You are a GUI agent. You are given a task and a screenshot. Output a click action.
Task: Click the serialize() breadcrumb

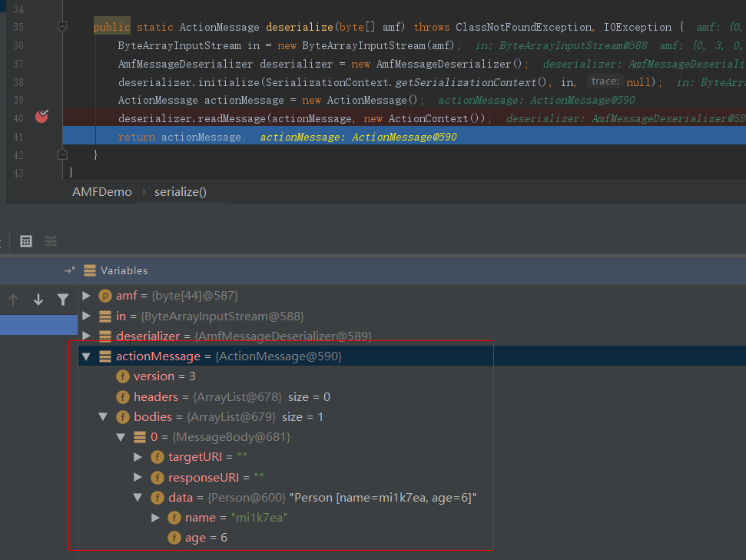point(181,192)
